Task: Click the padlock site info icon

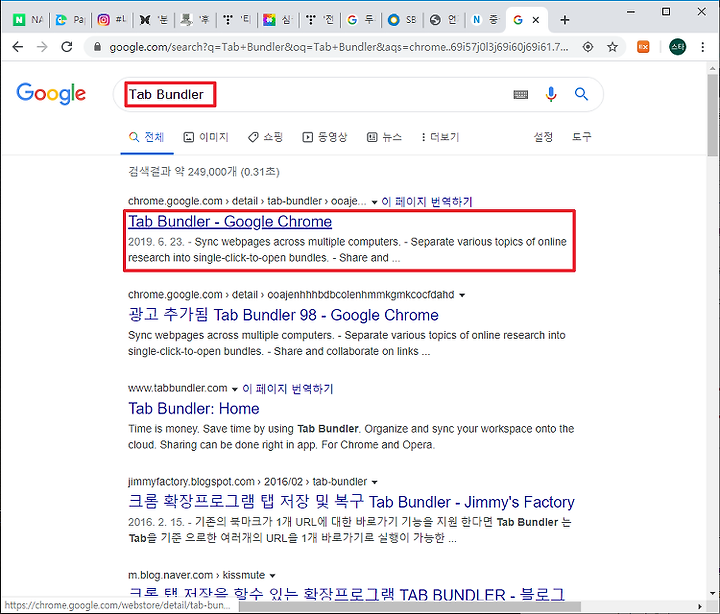Action: (97, 47)
